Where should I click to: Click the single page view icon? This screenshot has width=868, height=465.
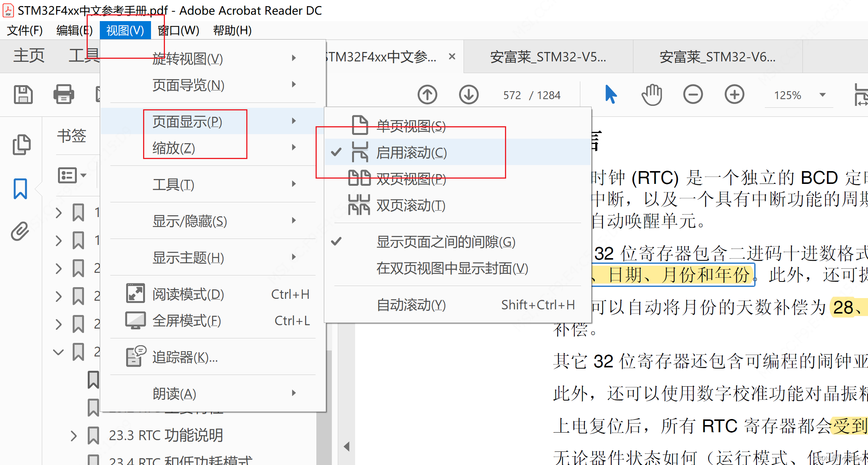coord(360,125)
